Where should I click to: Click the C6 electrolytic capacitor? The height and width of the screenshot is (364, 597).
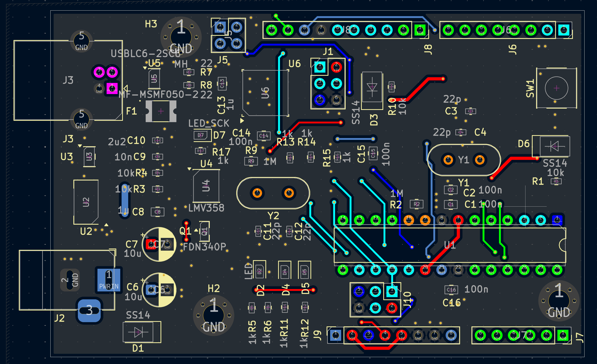[x=159, y=290]
